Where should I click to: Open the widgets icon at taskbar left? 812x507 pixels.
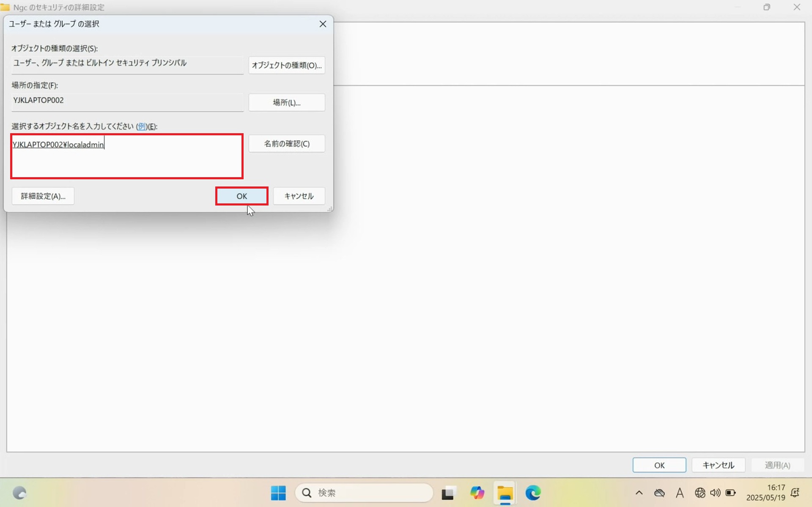[x=19, y=493]
